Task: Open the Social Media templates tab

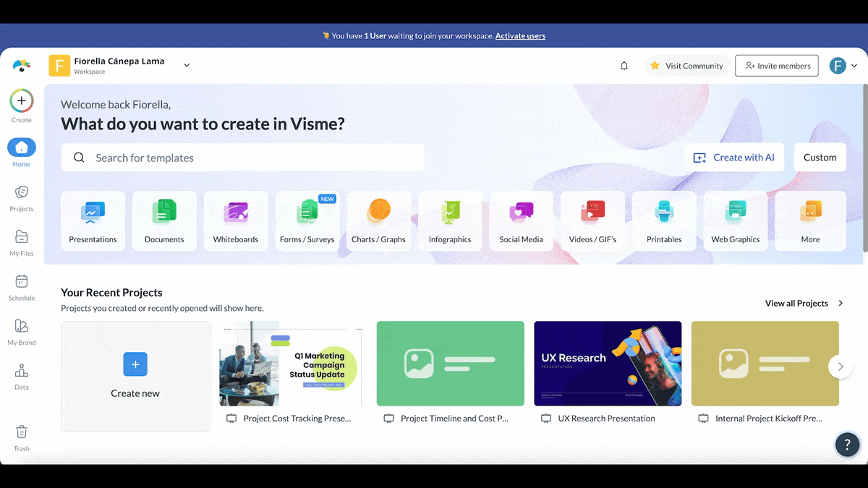Action: click(521, 221)
